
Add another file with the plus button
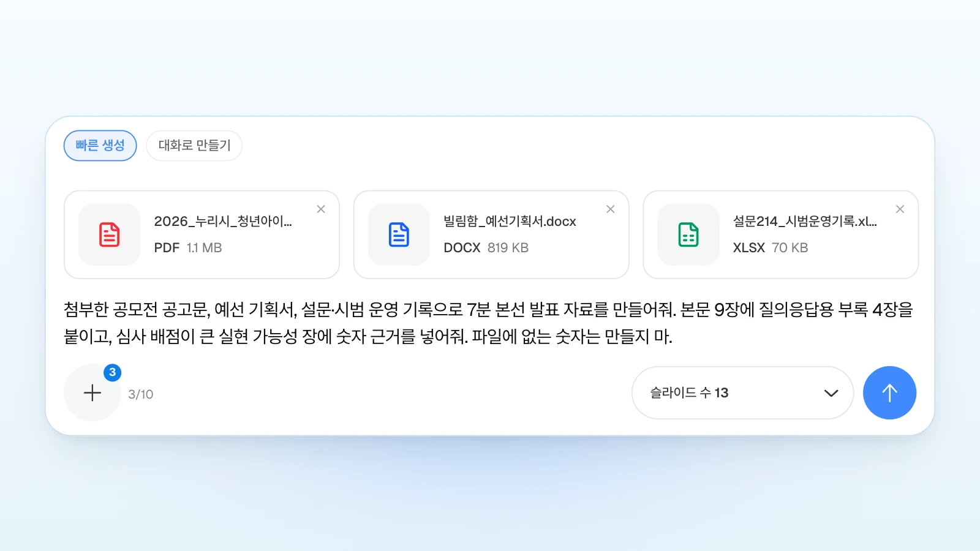[x=92, y=392]
